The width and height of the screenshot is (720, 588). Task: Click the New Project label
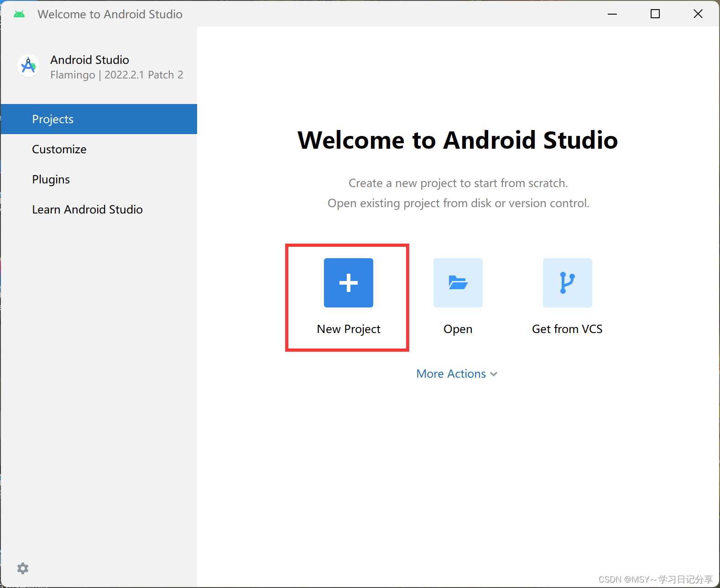point(349,329)
